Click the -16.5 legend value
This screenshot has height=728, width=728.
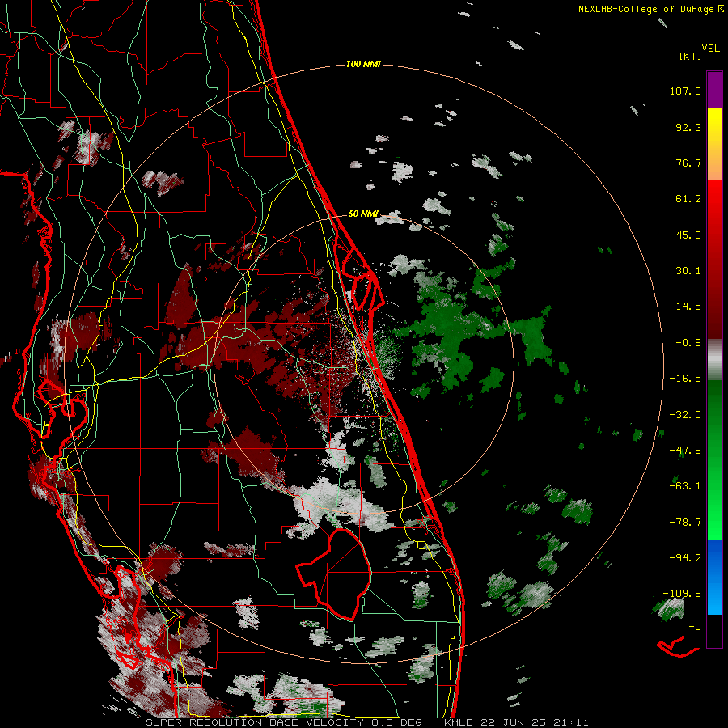tap(685, 379)
